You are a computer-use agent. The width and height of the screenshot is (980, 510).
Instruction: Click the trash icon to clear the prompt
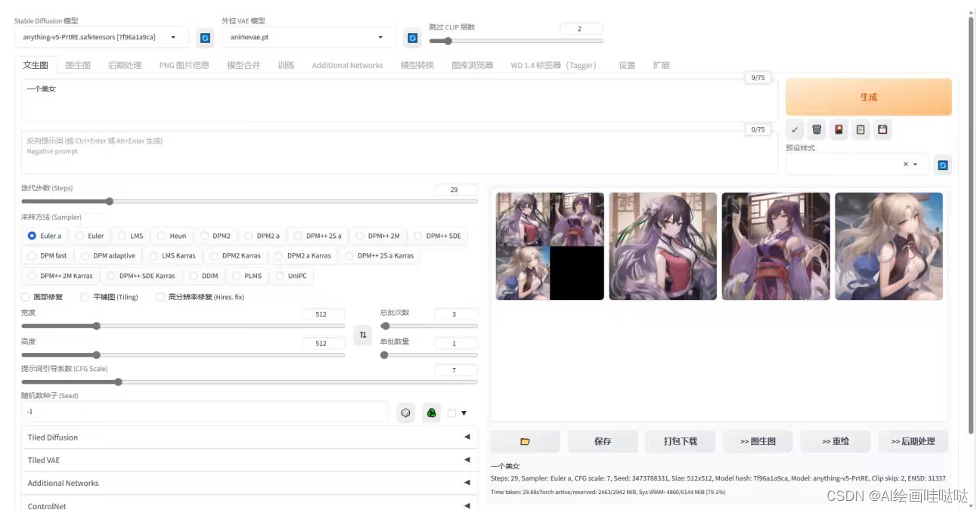(817, 129)
